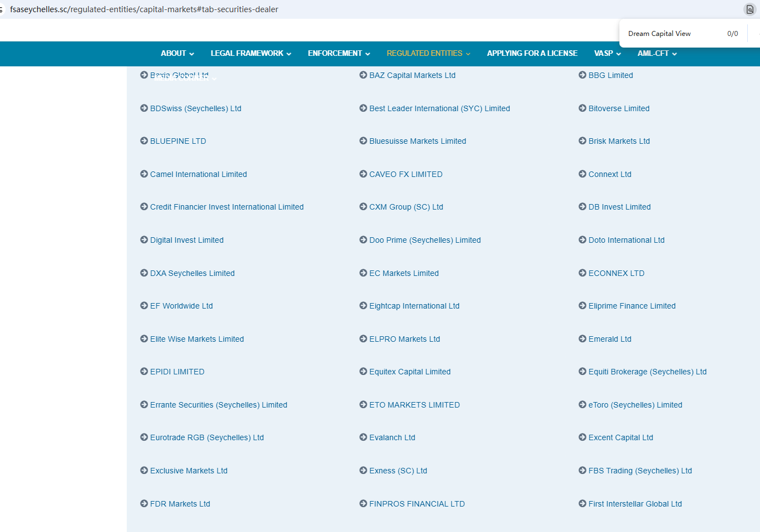This screenshot has width=760, height=532.
Task: Click the arrow icon next to EC Markets Limited
Action: point(363,273)
